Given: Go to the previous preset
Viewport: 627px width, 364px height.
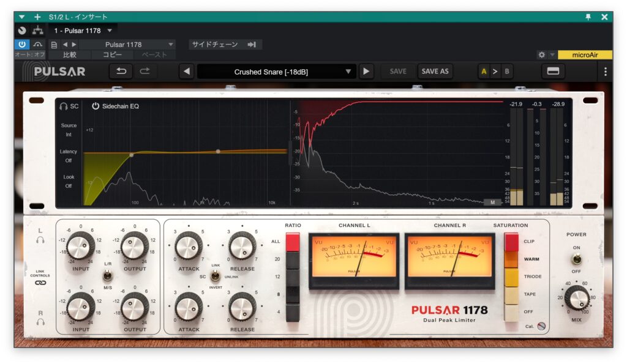Looking at the screenshot, I should (x=187, y=72).
